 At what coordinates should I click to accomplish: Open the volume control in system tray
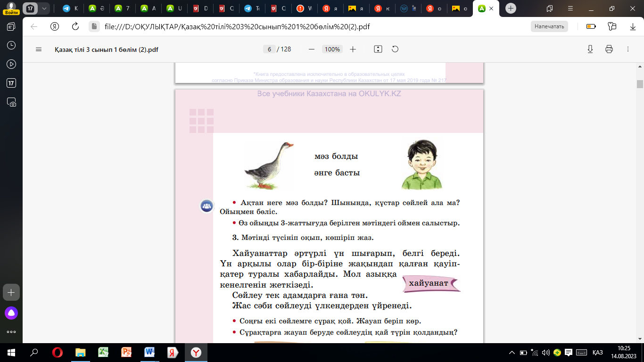coord(546,353)
